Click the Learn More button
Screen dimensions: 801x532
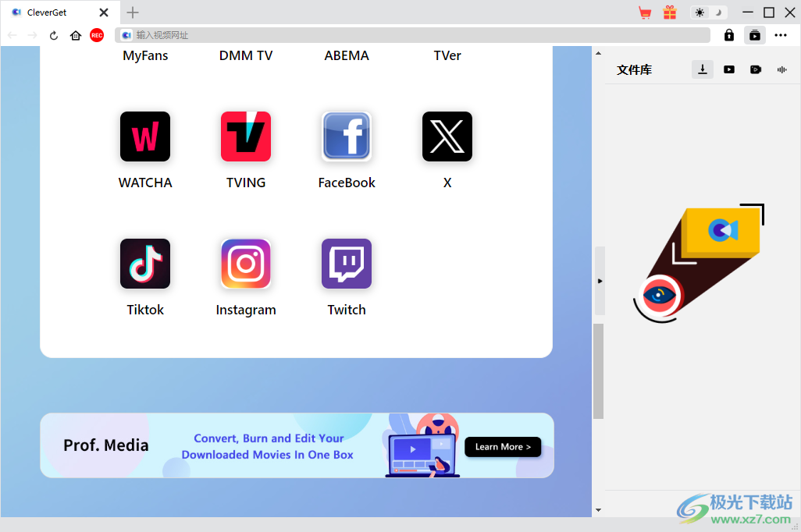(x=503, y=447)
